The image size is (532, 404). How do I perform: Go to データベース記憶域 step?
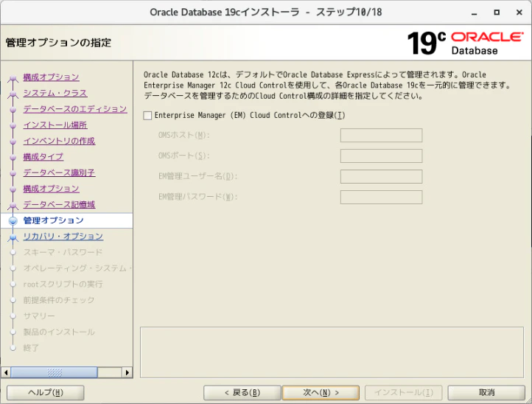[59, 205]
